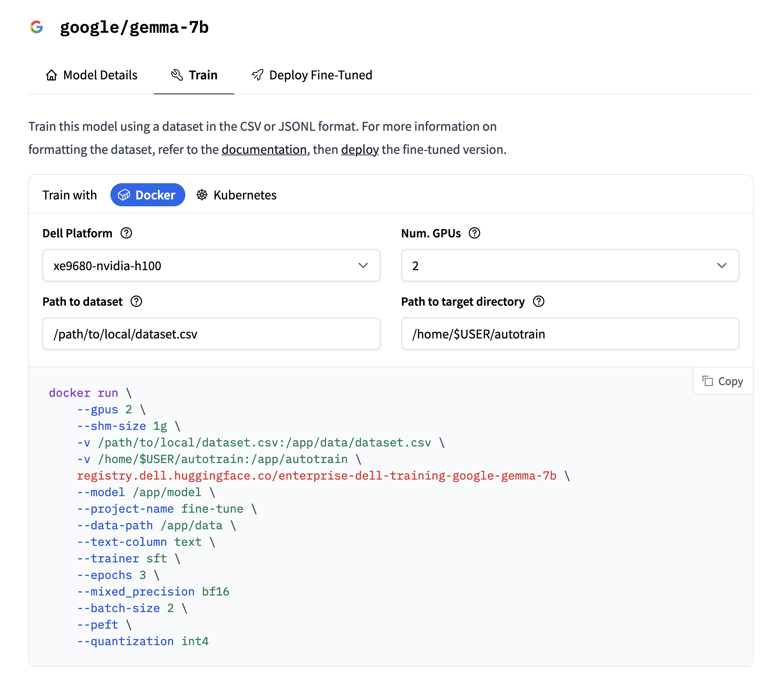The width and height of the screenshot is (784, 679).
Task: Copy the docker run command
Action: (723, 381)
